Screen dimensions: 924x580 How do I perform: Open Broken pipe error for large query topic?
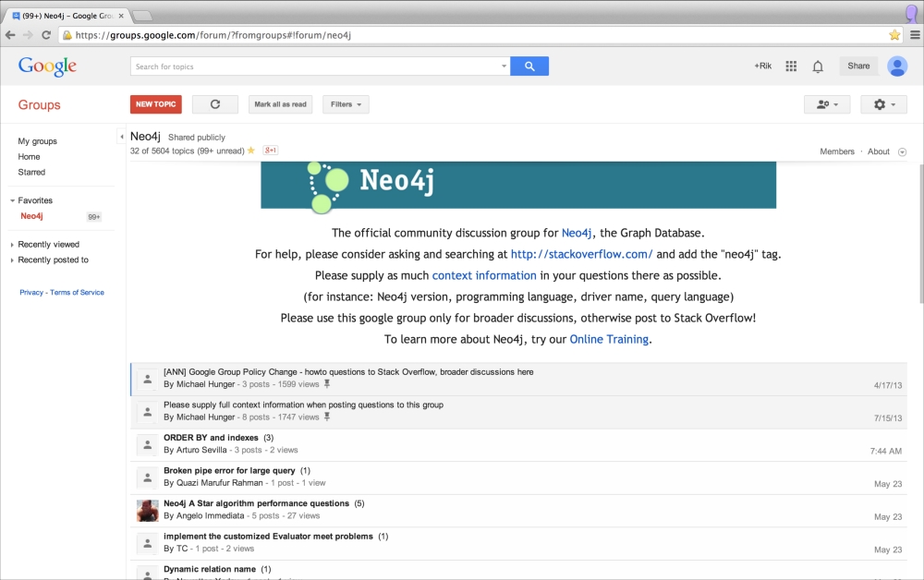tap(229, 470)
